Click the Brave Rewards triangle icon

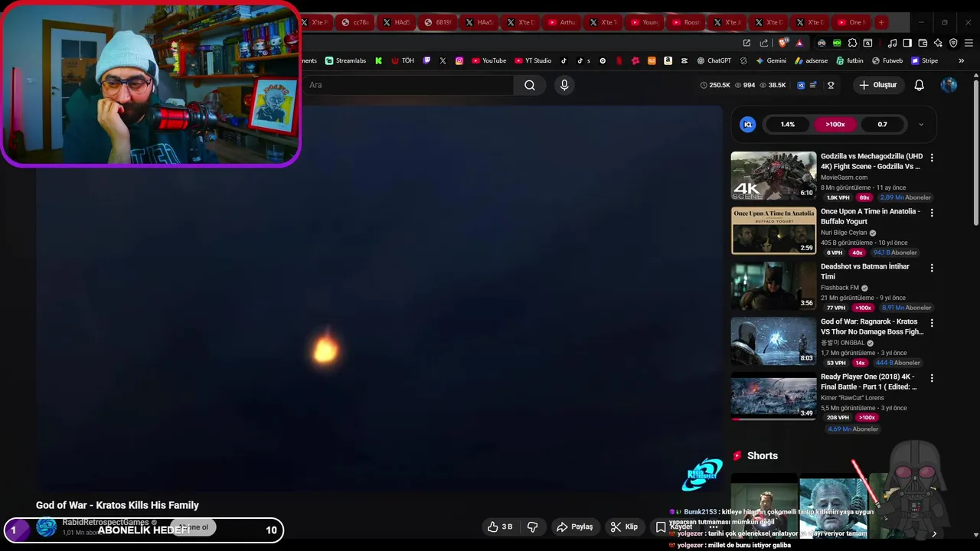pyautogui.click(x=799, y=43)
